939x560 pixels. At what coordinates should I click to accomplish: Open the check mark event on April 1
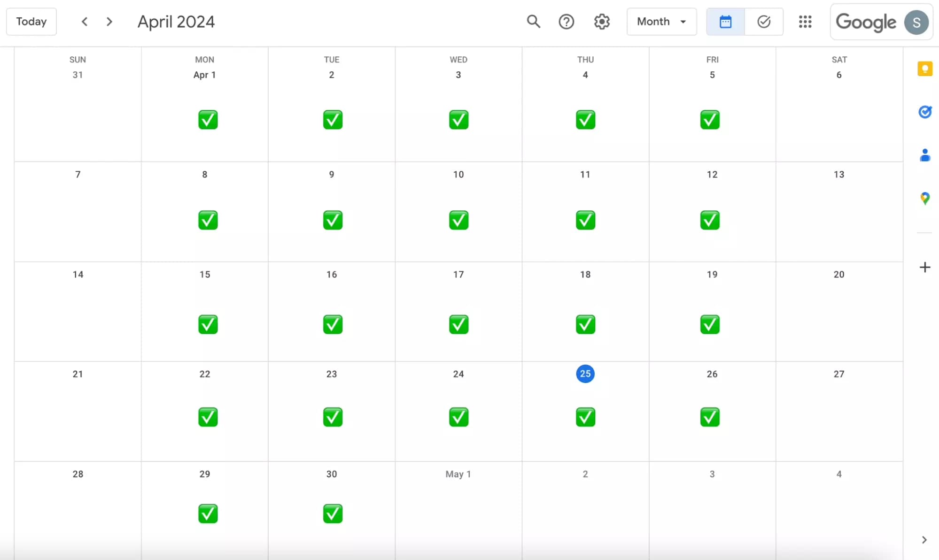coord(208,120)
